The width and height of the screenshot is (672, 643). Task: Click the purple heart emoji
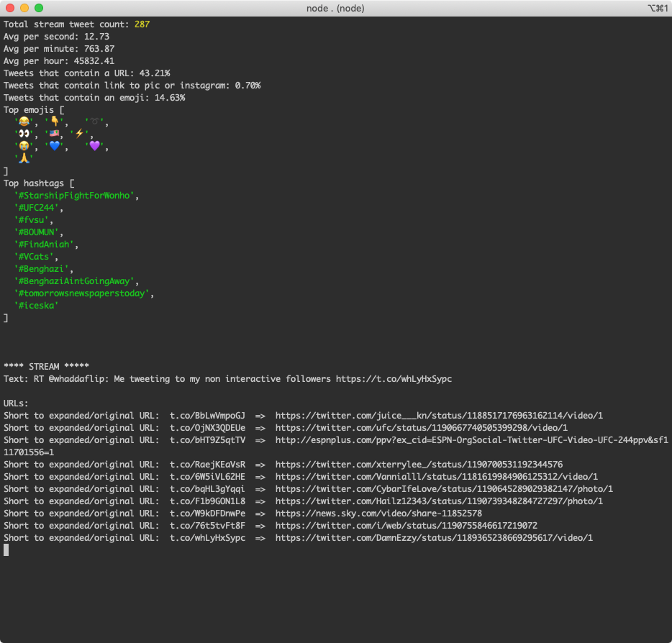(x=95, y=146)
